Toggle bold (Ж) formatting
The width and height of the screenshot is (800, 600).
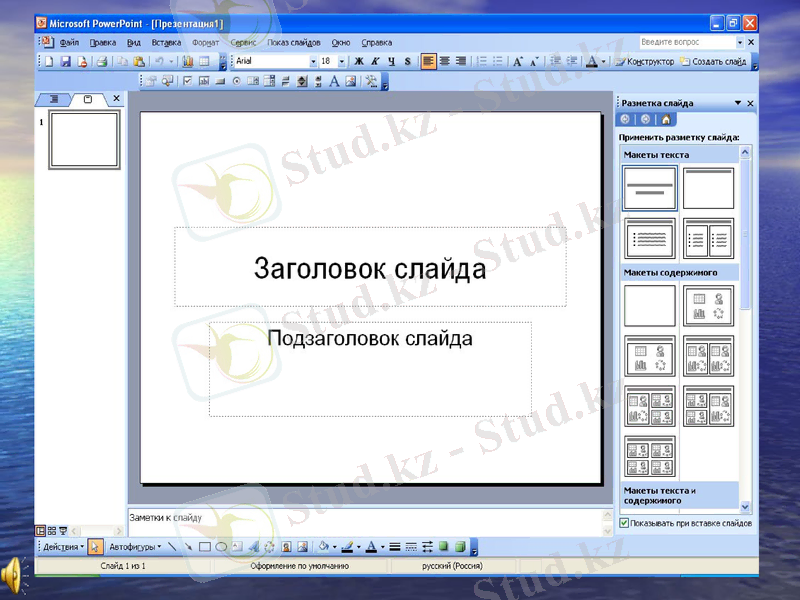click(x=359, y=61)
